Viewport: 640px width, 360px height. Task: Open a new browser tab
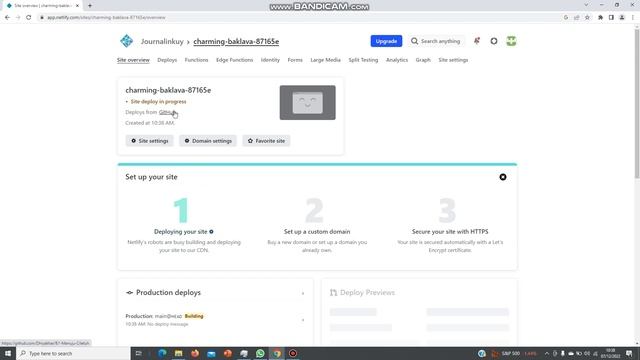pos(90,6)
